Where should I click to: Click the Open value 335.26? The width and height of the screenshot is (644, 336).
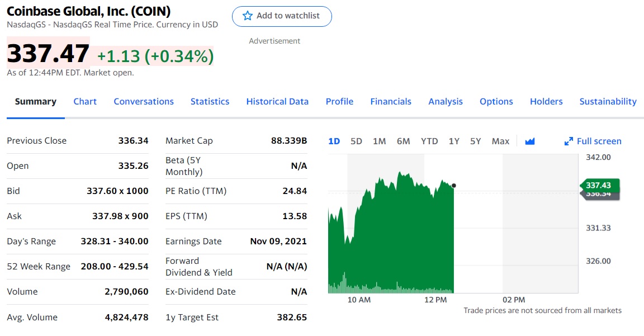134,166
